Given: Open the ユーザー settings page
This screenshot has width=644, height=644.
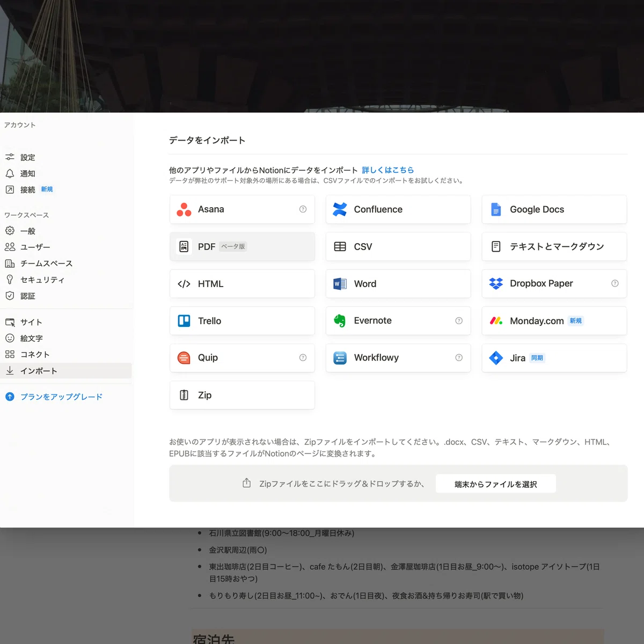Looking at the screenshot, I should 65,247.
